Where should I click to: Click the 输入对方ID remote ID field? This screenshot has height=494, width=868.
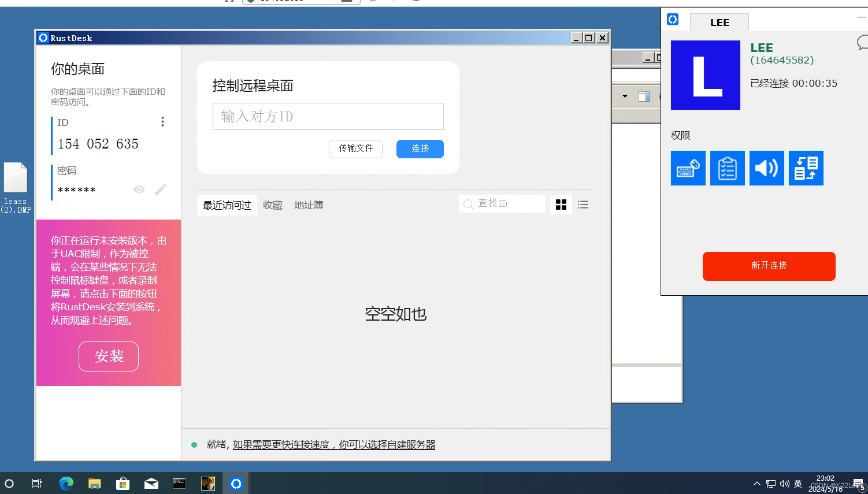click(x=328, y=116)
